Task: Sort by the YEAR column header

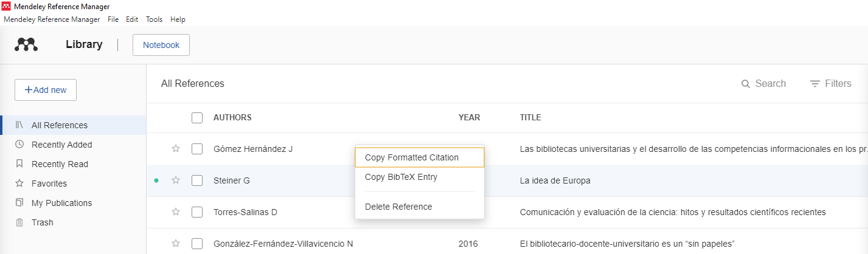Action: 469,118
